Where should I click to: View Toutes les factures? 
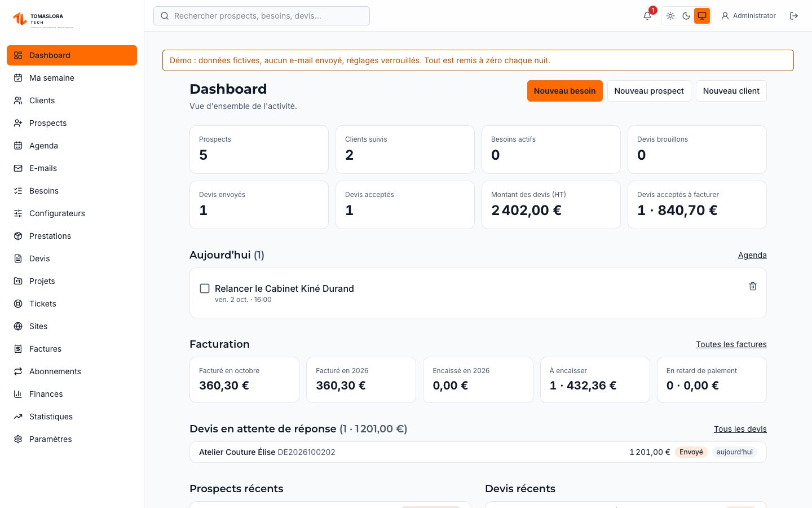(x=731, y=344)
